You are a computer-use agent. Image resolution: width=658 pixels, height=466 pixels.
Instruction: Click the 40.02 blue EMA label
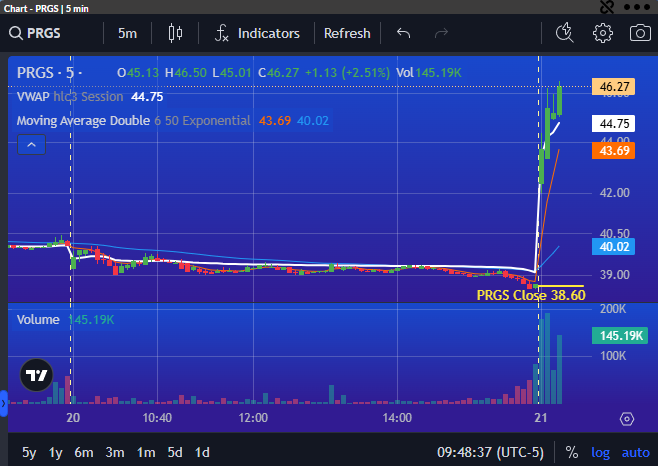click(x=613, y=247)
